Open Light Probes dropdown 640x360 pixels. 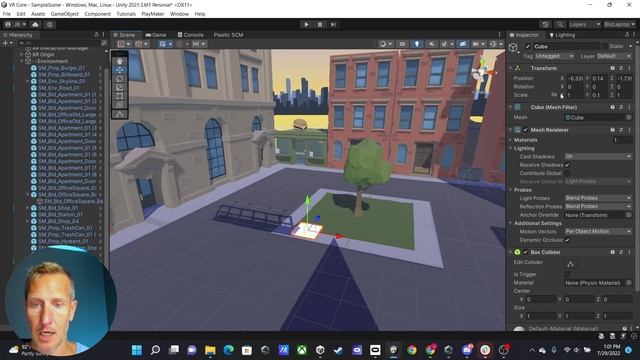point(598,198)
